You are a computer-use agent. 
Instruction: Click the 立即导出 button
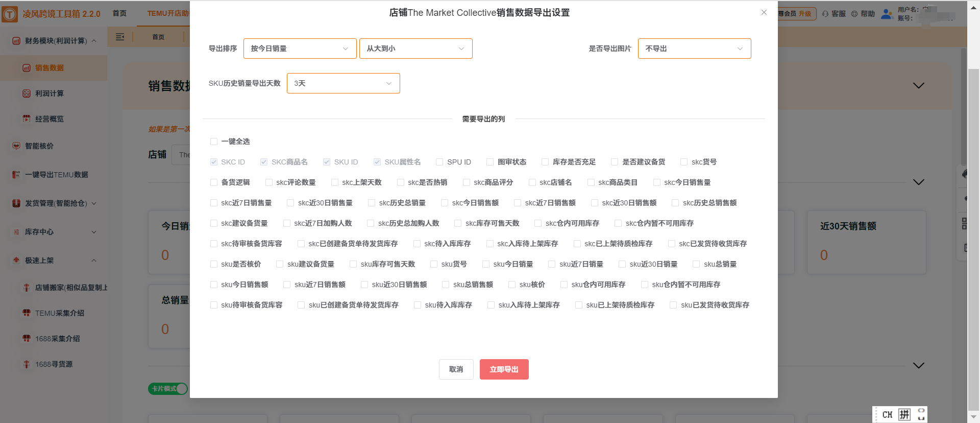[504, 369]
